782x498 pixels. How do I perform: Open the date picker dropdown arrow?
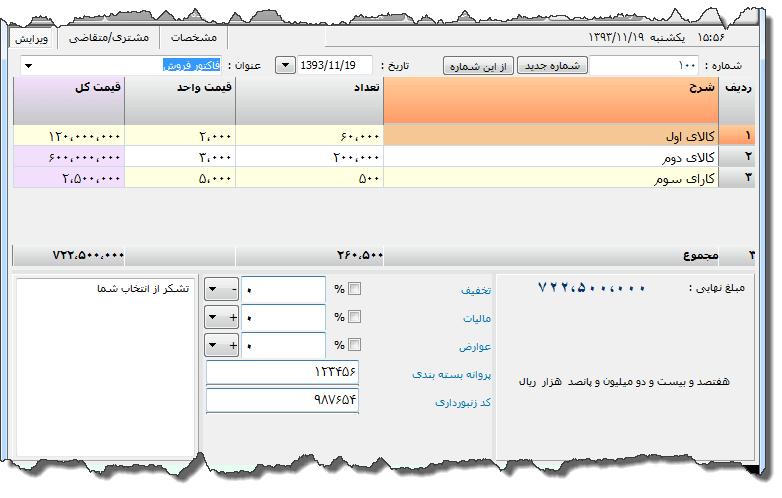pos(285,65)
